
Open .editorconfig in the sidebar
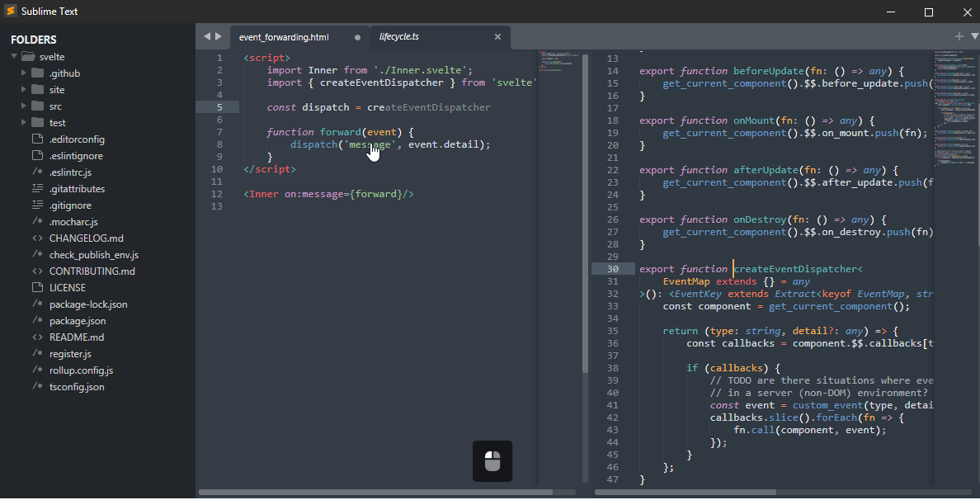[x=77, y=139]
